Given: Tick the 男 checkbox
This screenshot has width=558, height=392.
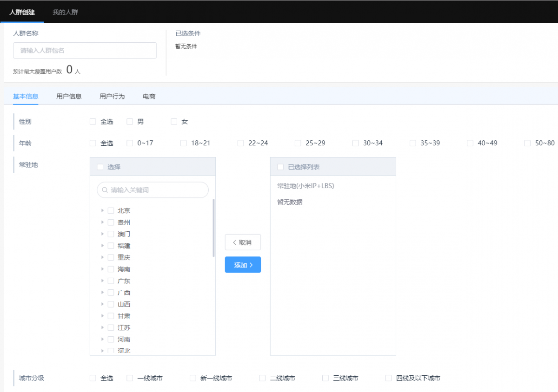Looking at the screenshot, I should (x=130, y=122).
